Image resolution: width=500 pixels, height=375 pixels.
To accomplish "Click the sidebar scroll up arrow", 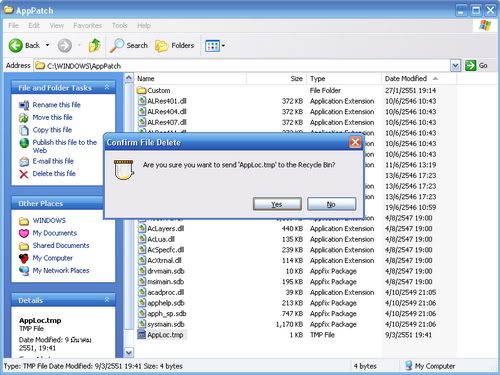I will click(x=129, y=78).
